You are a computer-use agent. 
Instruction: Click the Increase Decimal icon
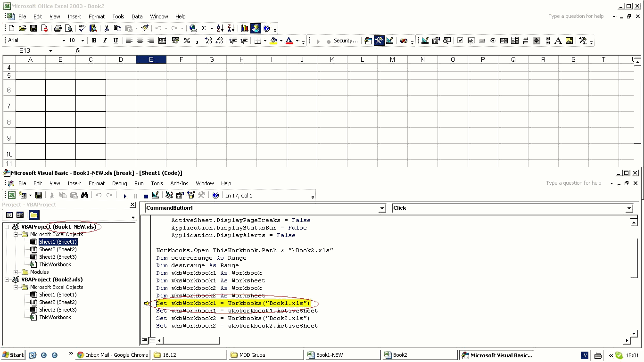(x=208, y=41)
